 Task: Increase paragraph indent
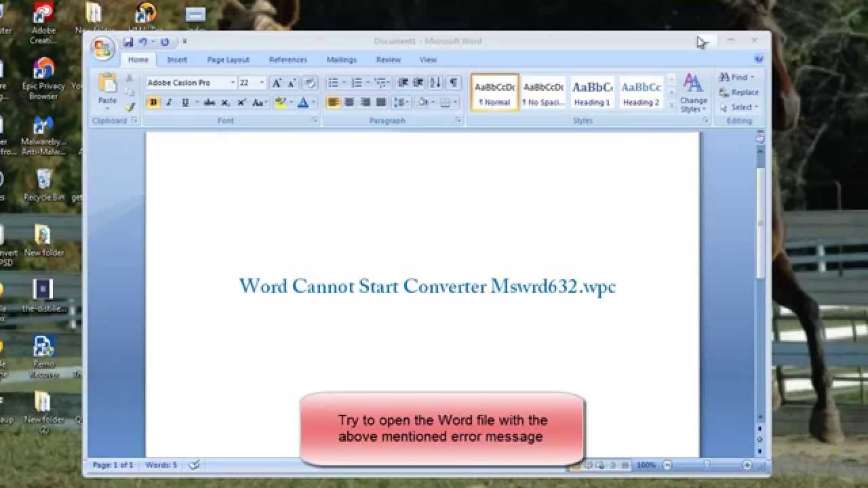point(418,83)
